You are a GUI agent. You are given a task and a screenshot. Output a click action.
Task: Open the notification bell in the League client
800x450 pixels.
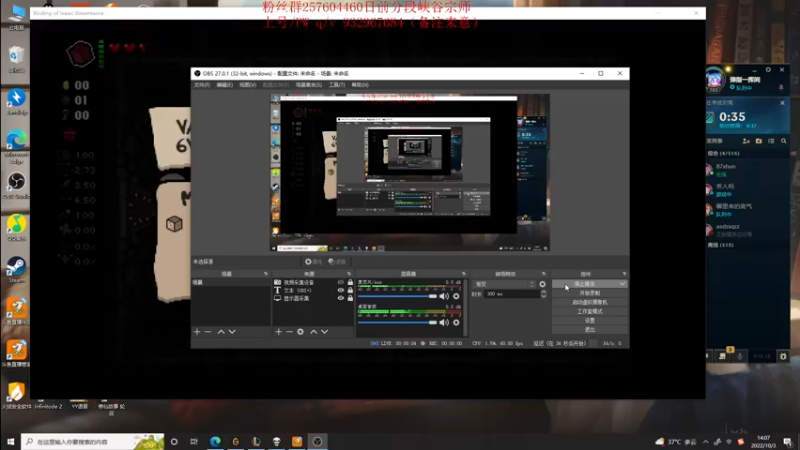[781, 88]
